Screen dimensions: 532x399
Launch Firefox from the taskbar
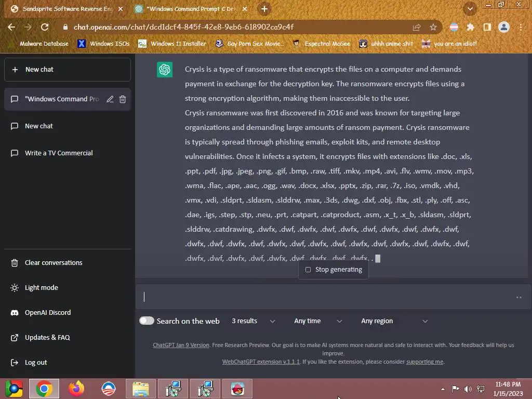tap(76, 389)
